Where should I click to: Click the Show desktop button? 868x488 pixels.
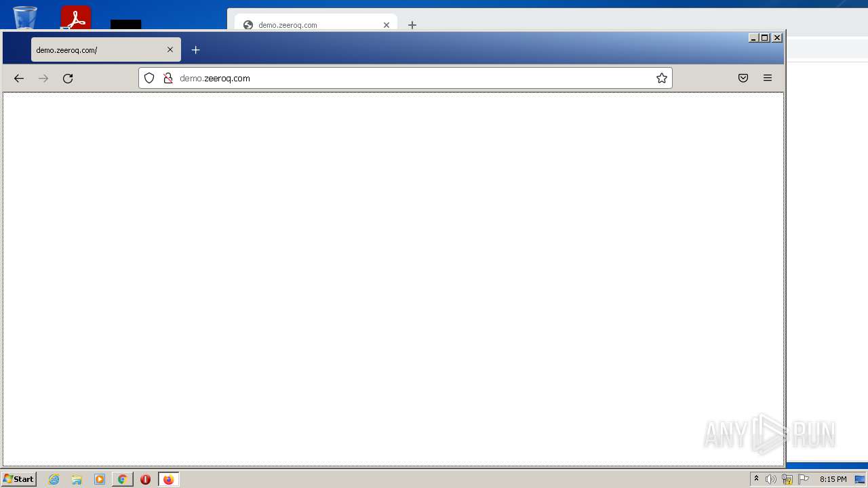pyautogui.click(x=860, y=479)
